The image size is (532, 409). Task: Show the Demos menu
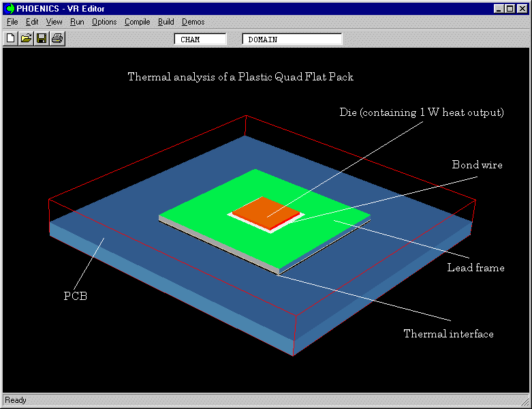pyautogui.click(x=193, y=22)
